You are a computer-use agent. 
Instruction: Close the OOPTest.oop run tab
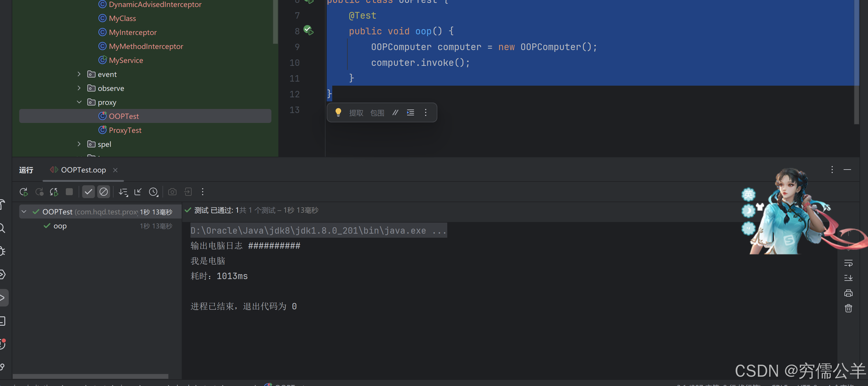pos(115,170)
